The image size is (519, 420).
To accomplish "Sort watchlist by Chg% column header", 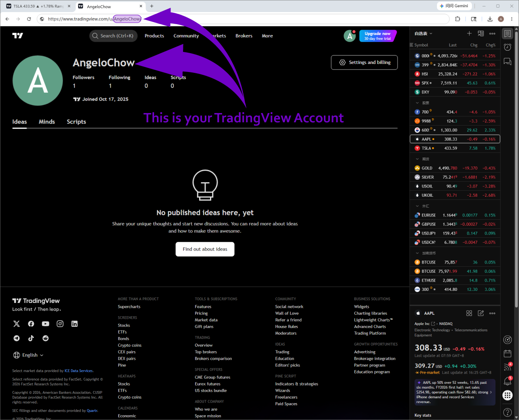I will tap(490, 45).
